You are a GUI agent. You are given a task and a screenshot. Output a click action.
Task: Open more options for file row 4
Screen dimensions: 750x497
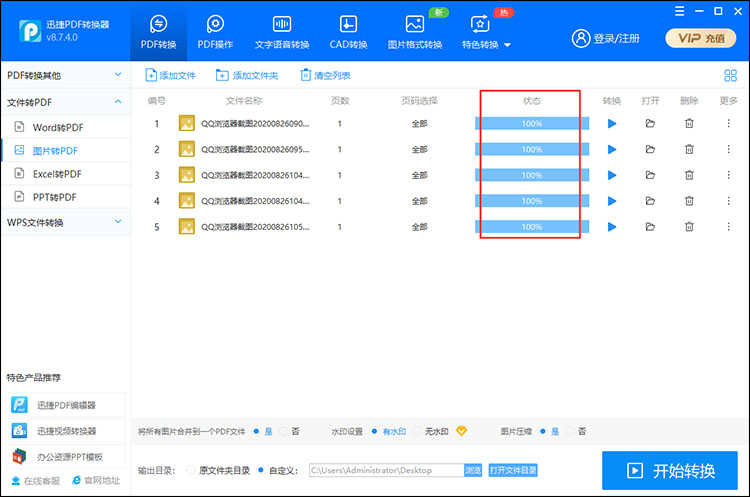point(728,201)
